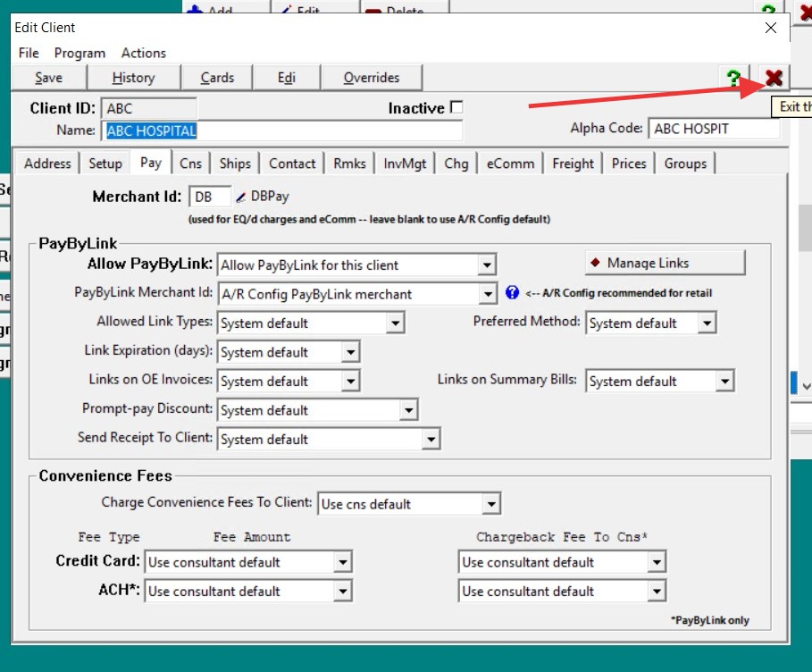Select the Pay tab
812x672 pixels.
coord(151,162)
